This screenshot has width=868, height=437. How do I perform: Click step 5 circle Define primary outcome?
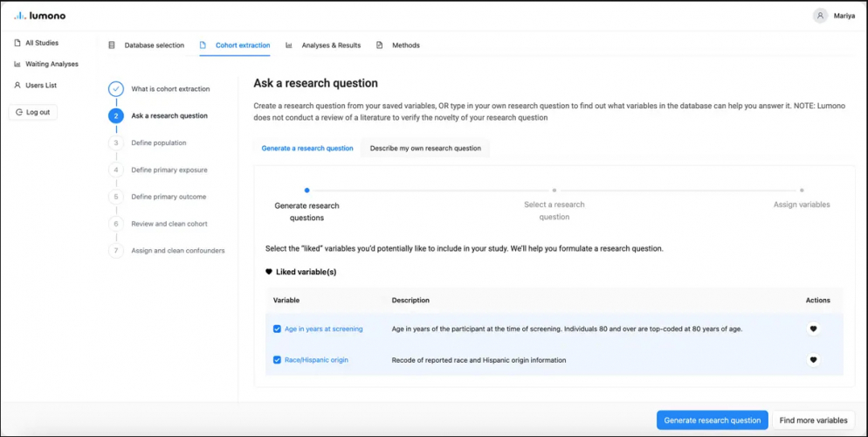[x=115, y=197]
